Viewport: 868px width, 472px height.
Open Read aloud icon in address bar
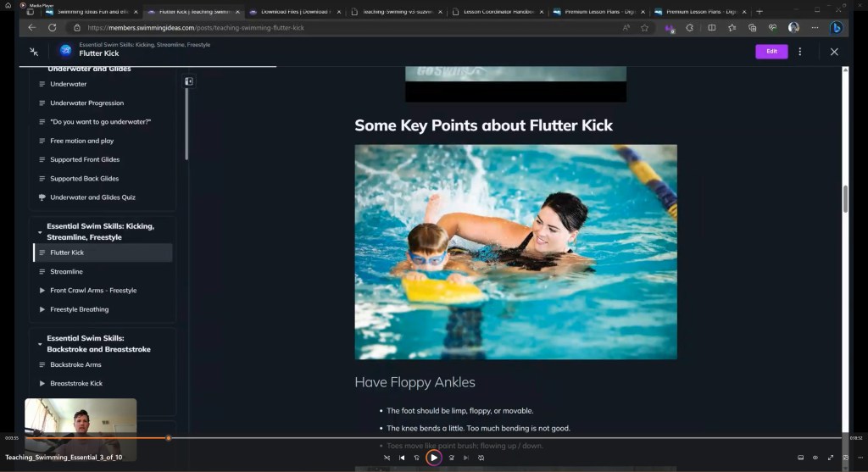626,28
